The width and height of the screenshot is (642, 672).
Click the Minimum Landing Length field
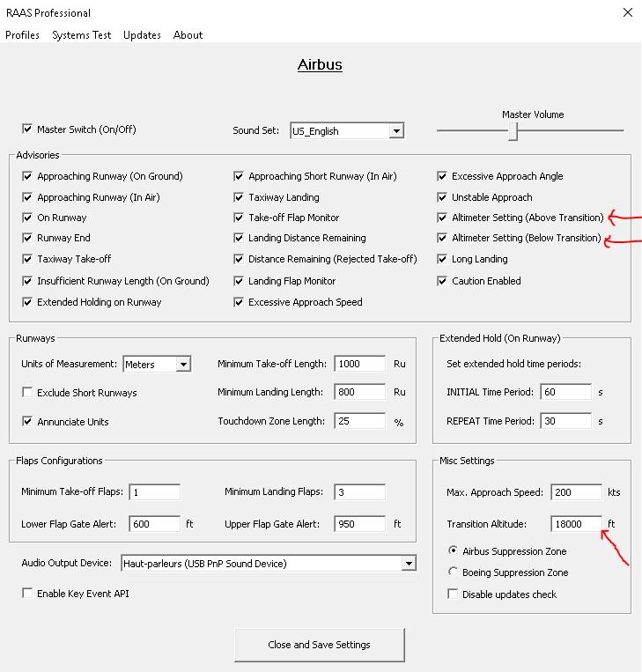coord(360,392)
